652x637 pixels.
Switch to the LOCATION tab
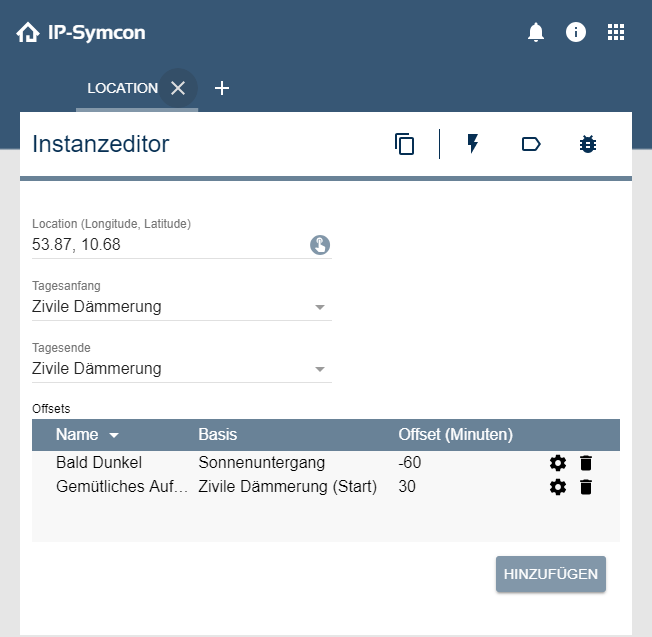click(122, 88)
